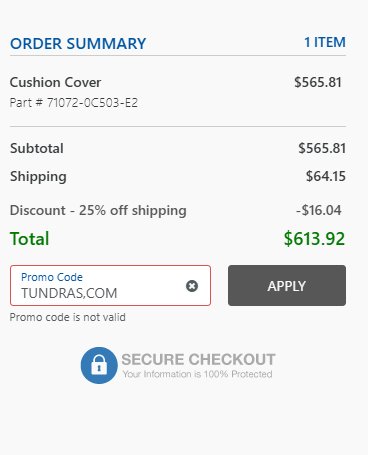This screenshot has height=455, width=374.
Task: Click the Discount 25% off shipping label
Action: [98, 211]
